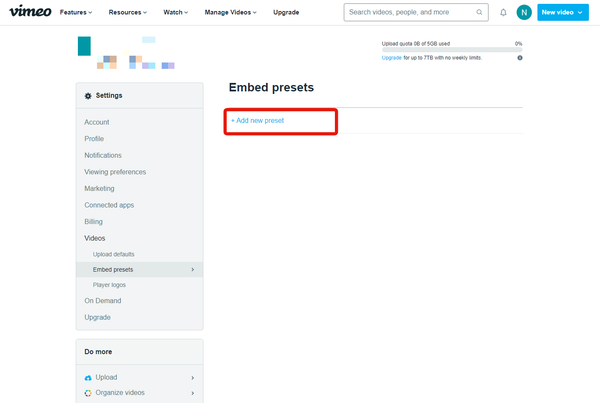Open Player logos
600x403 pixels.
click(x=109, y=285)
